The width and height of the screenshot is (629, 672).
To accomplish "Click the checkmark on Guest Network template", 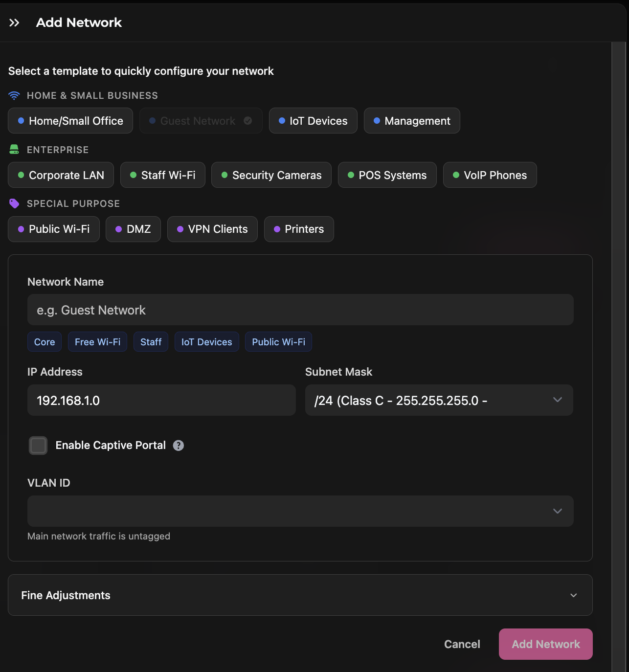I will click(x=248, y=121).
